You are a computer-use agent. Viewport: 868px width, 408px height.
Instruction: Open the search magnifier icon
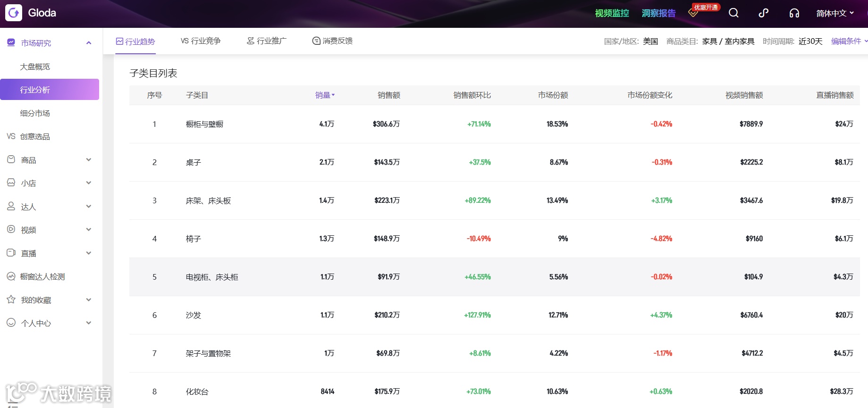733,13
